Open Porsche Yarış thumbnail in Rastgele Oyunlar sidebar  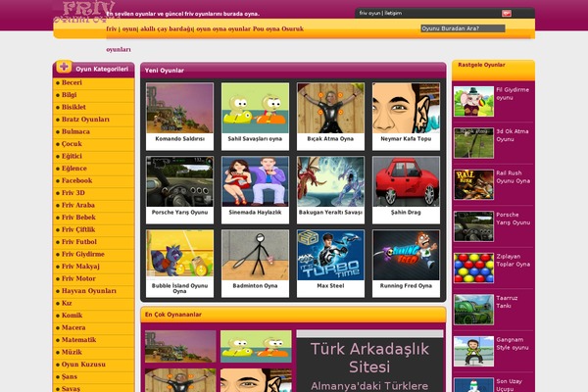coord(473,226)
